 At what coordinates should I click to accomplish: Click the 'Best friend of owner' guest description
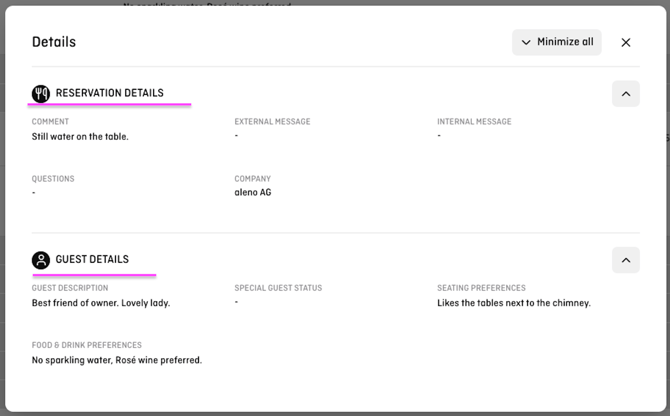(101, 303)
